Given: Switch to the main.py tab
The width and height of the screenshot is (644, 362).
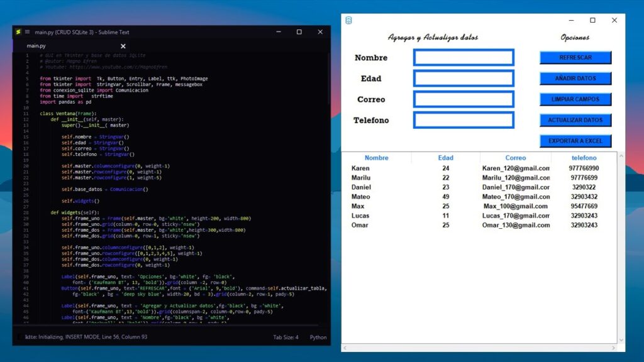Looking at the screenshot, I should (x=36, y=46).
